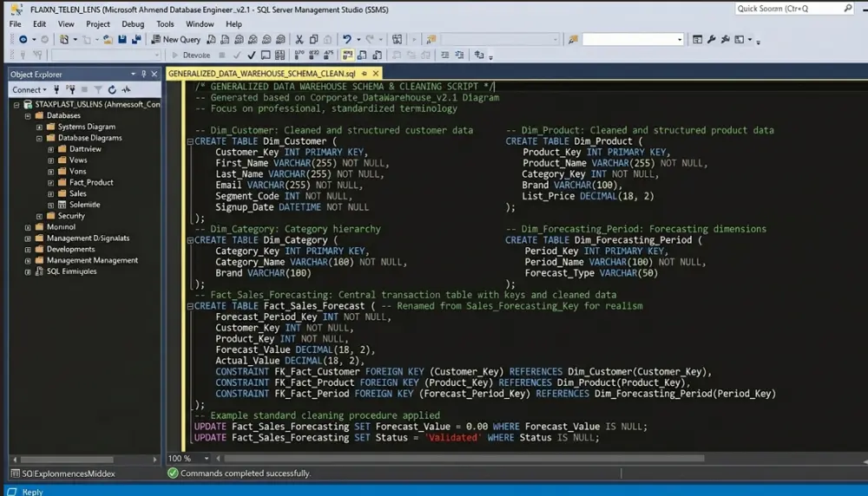Open the Connect dropdown in Object Explorer
The width and height of the screenshot is (868, 496).
[x=30, y=89]
